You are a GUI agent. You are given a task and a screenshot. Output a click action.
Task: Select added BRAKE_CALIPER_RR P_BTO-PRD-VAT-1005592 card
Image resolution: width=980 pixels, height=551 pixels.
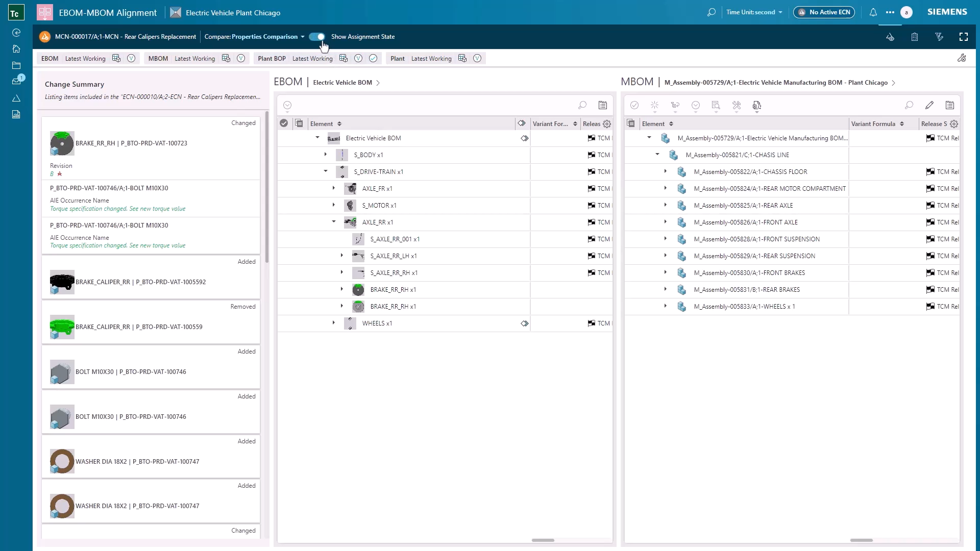tap(151, 278)
